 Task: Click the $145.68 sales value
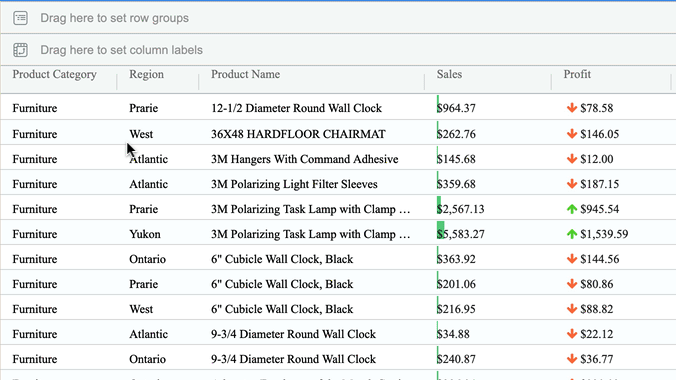click(x=456, y=159)
